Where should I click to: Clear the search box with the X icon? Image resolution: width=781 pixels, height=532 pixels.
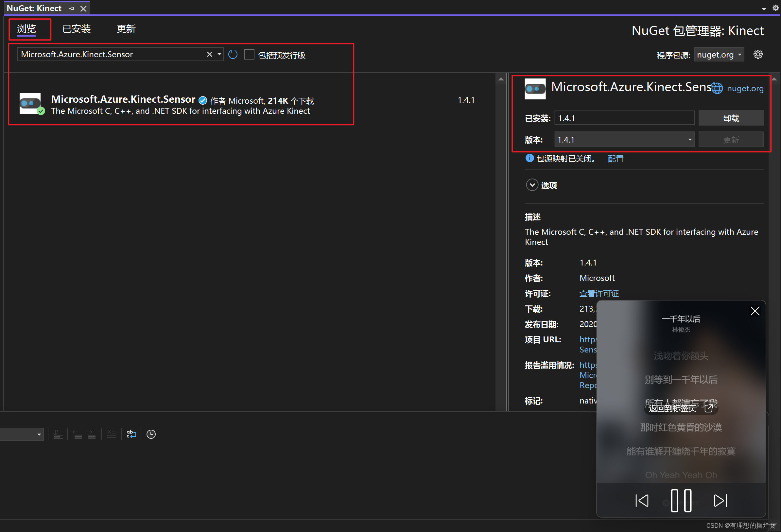(210, 54)
